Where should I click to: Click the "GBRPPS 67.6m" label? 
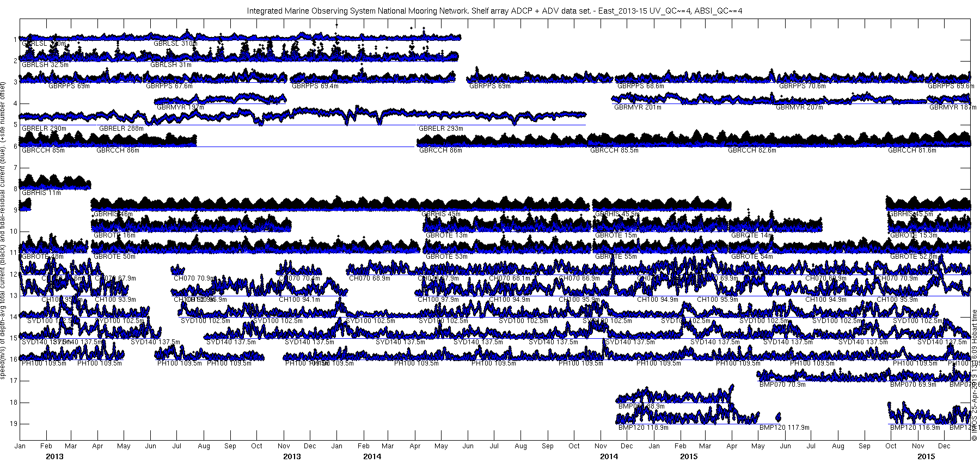pos(169,86)
